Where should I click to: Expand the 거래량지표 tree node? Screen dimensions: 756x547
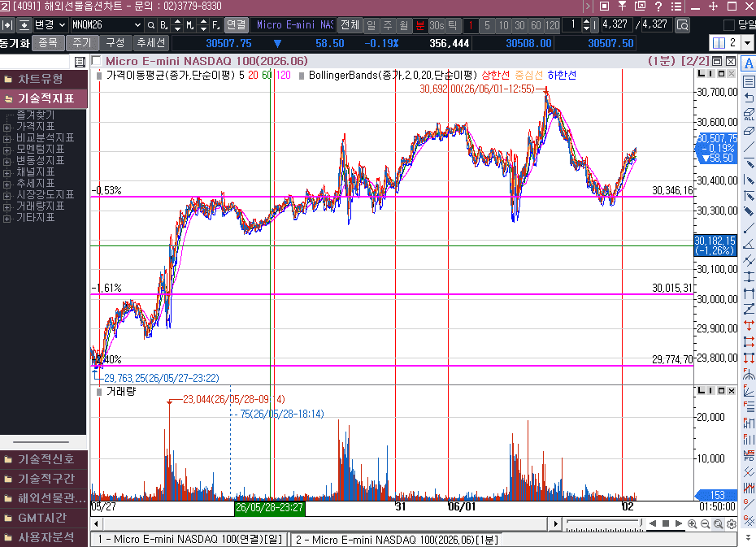coord(7,207)
